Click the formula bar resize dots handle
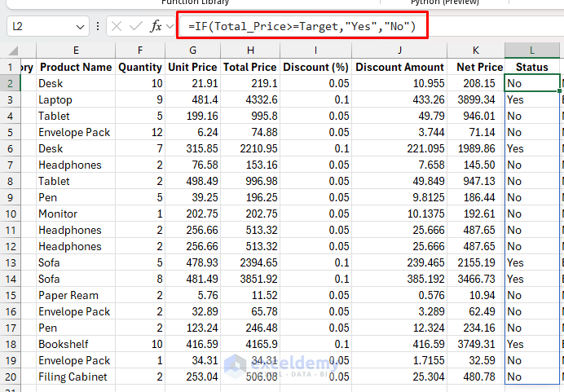Screen dimensions: 564x392 (98, 26)
